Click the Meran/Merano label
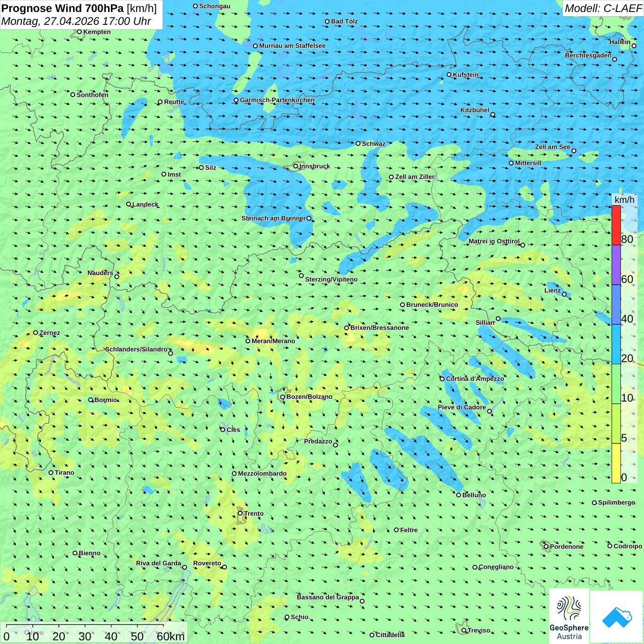644x644 pixels. point(273,341)
